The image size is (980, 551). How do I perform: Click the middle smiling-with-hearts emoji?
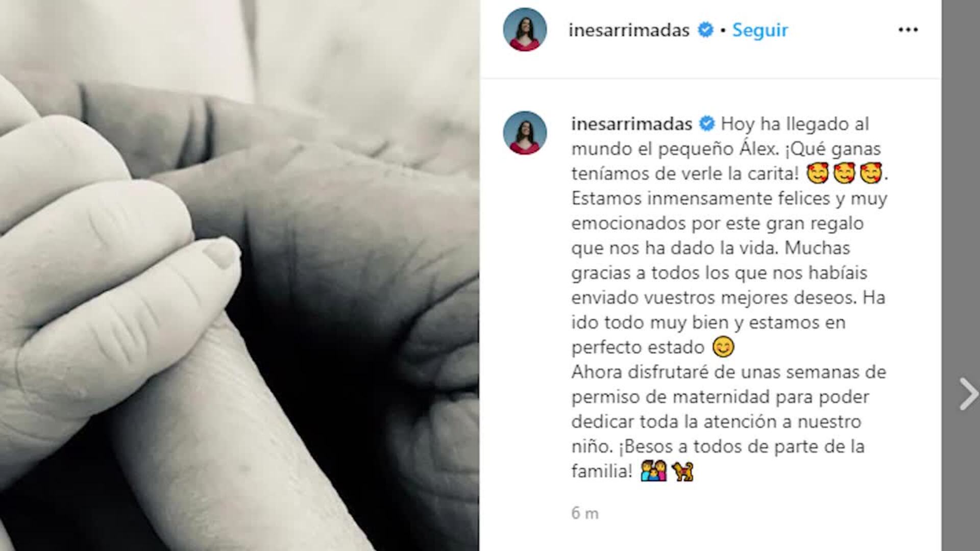point(844,173)
